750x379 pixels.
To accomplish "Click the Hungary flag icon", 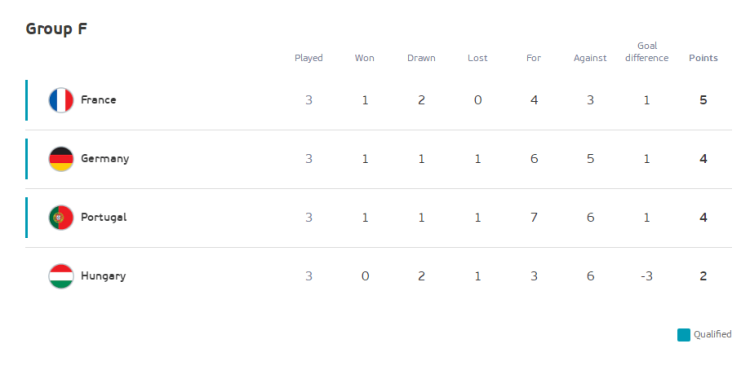I will pos(61,276).
